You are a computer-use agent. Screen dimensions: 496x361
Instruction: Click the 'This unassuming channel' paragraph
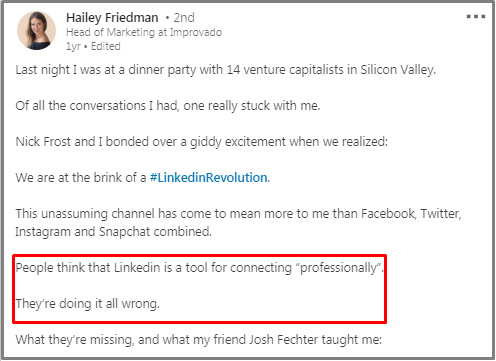(238, 222)
